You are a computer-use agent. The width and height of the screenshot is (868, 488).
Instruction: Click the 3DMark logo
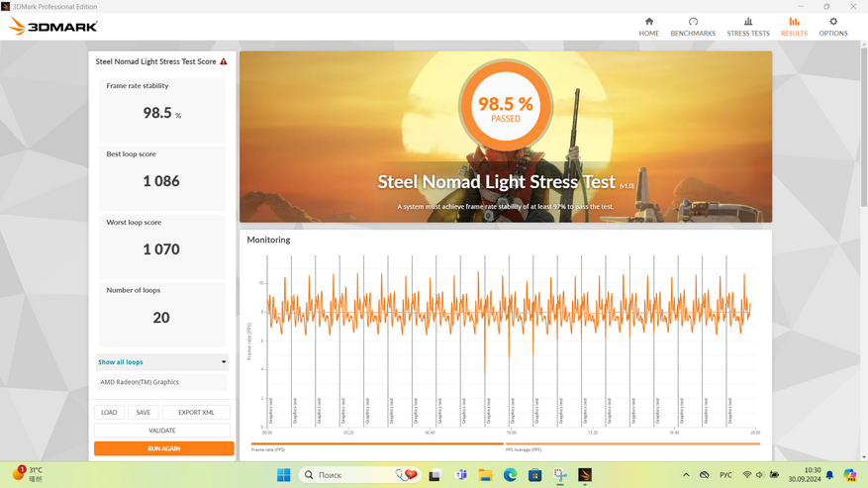(53, 26)
